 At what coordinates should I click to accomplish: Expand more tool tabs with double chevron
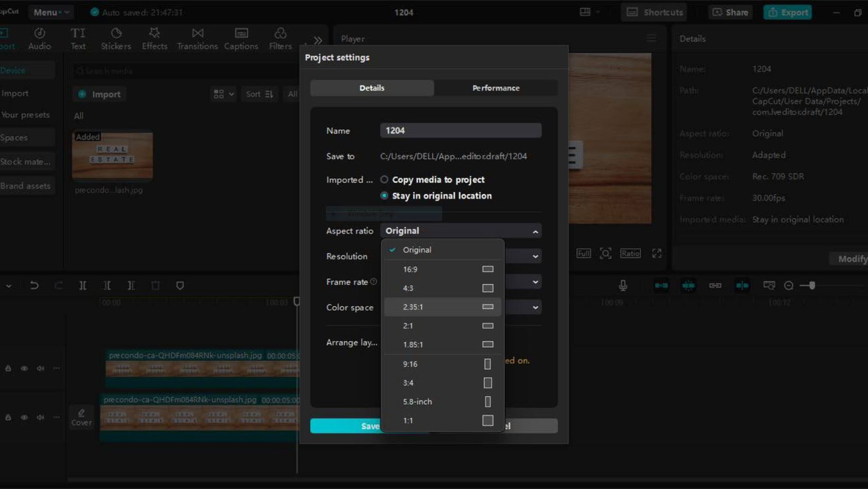click(318, 40)
